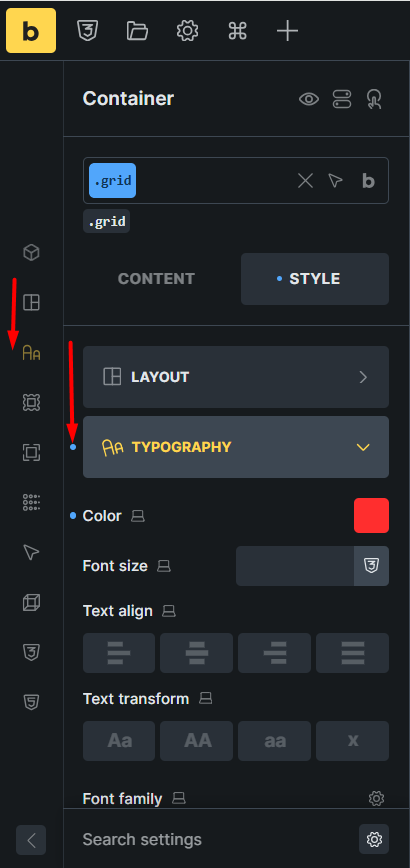Select the layout icon in left sidebar
Image resolution: width=410 pixels, height=868 pixels.
31,303
